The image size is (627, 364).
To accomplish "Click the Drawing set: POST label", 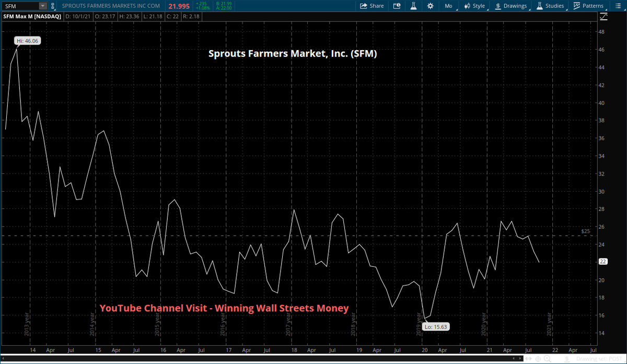I will 600,359.
